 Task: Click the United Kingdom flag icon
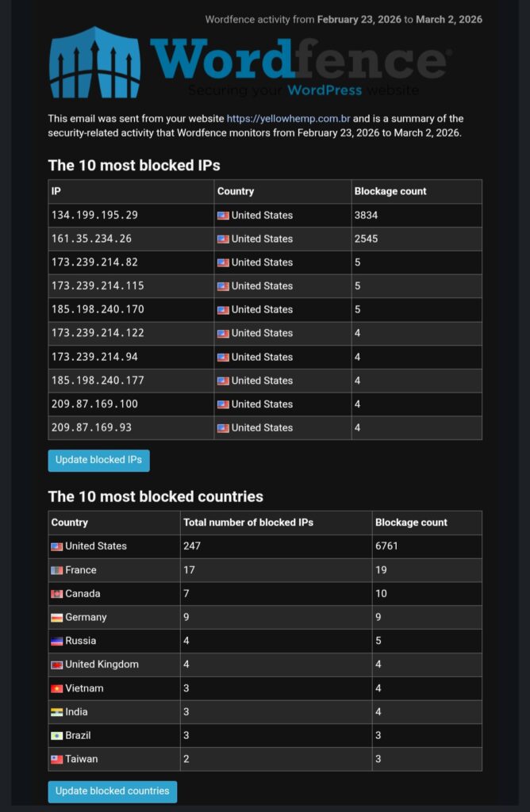(x=56, y=665)
